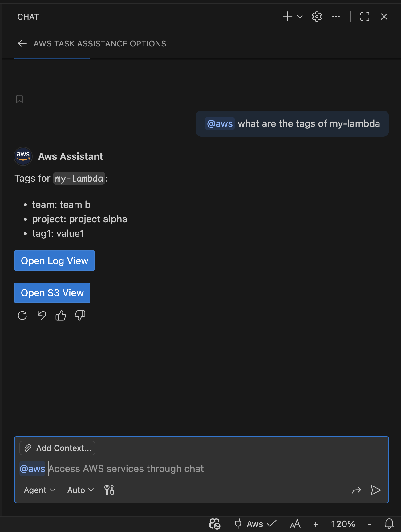Select the 'team: team b' tag

(61, 204)
